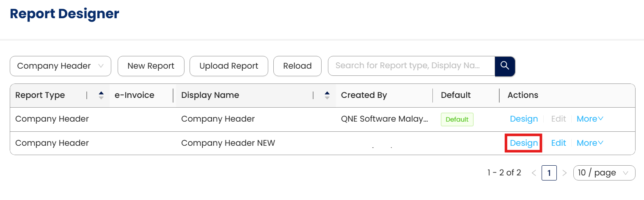Go to previous page arrow
Image resolution: width=644 pixels, height=200 pixels.
click(x=534, y=173)
